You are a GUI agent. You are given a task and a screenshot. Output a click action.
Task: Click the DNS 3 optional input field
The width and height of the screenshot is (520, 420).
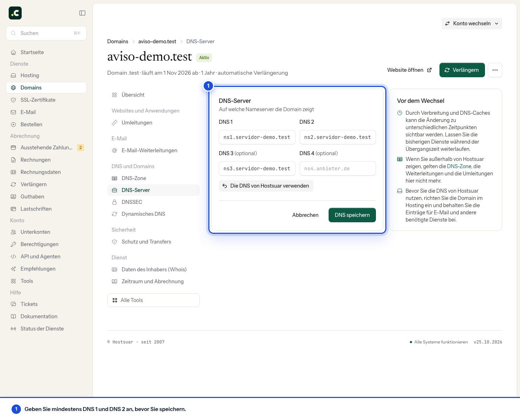[257, 169]
